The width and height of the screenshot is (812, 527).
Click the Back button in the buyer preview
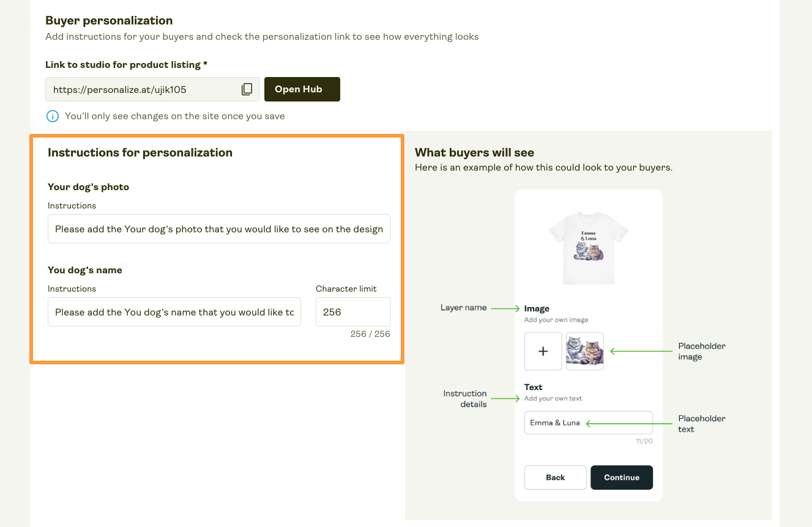(x=555, y=477)
